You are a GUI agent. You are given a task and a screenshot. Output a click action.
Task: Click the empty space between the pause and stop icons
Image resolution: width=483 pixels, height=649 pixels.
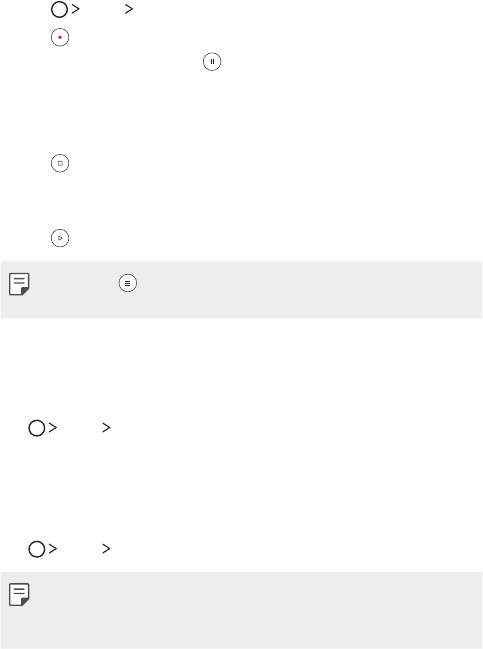[241, 112]
